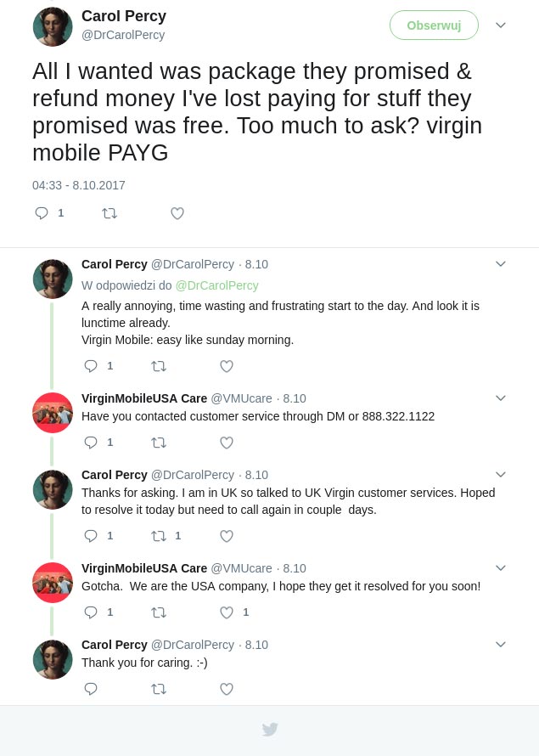Viewport: 539px width, 756px height.
Task: Retweet the main tweet by Carol Percy
Action: click(110, 213)
